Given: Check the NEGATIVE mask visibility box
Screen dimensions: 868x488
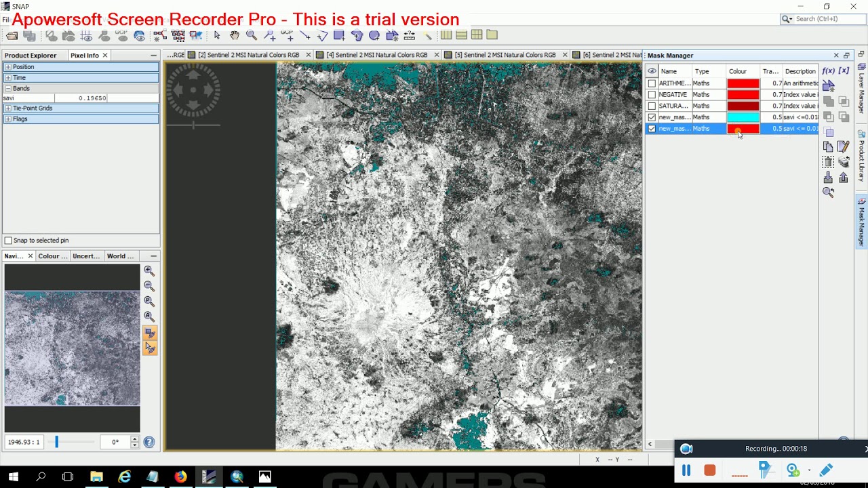Looking at the screenshot, I should pyautogui.click(x=652, y=95).
